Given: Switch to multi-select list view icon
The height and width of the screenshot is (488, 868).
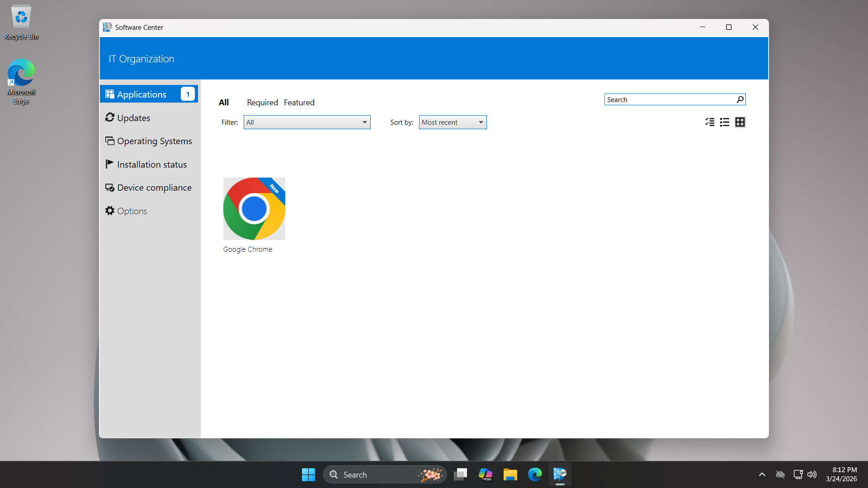Looking at the screenshot, I should pyautogui.click(x=710, y=122).
